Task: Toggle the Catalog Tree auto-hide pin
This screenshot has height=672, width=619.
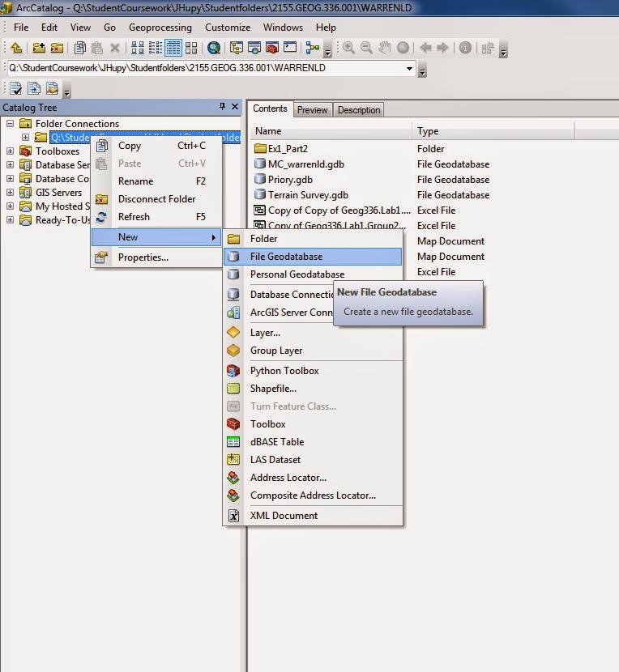Action: (222, 106)
